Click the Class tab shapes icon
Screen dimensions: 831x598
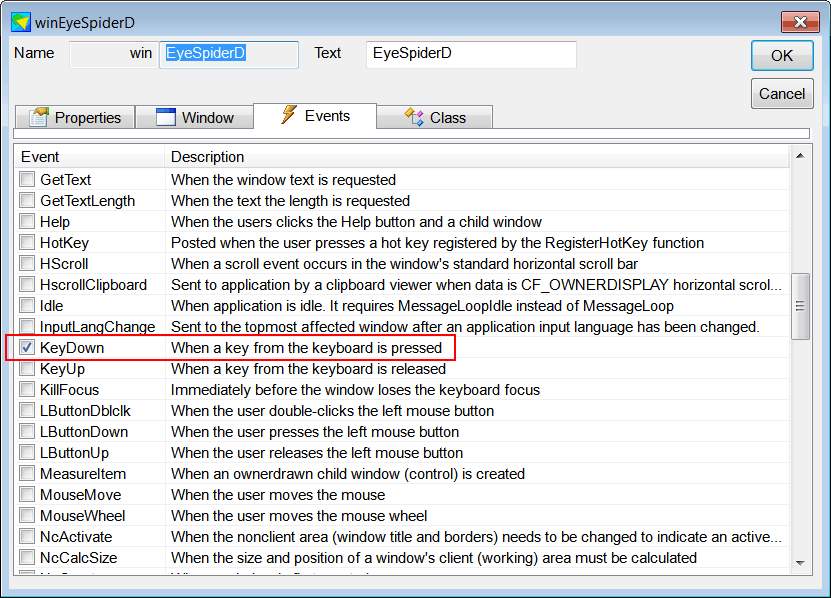414,117
